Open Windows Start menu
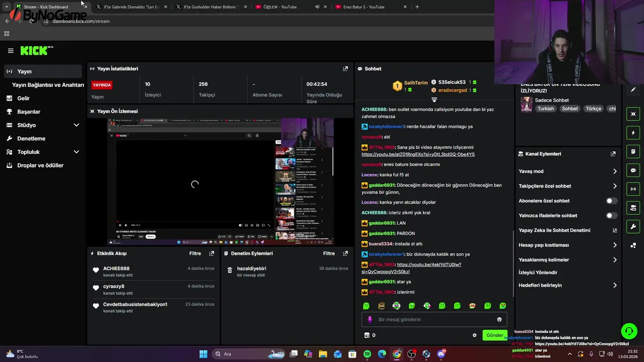The height and width of the screenshot is (362, 644). [x=203, y=354]
